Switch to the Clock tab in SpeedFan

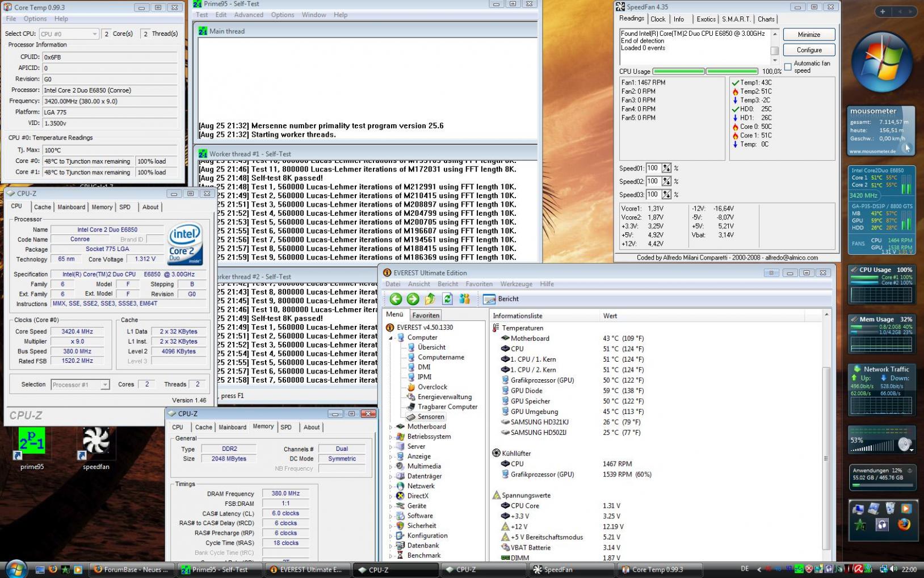click(x=658, y=19)
